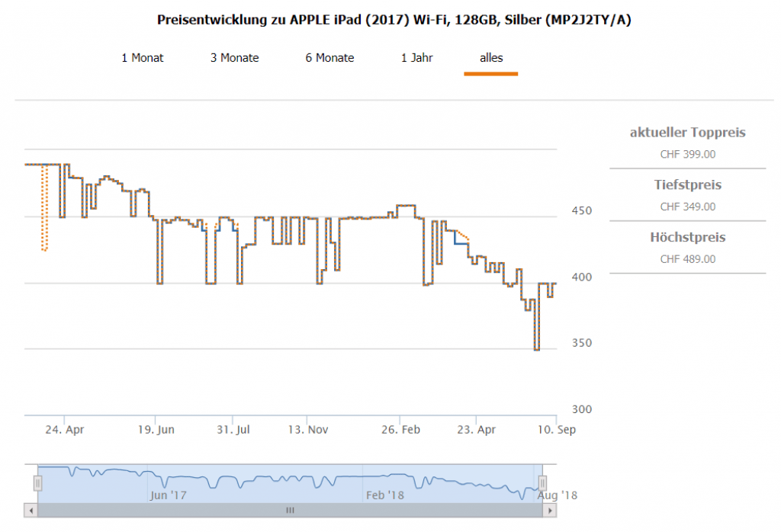Click the grip in the horizontal scrollbar

pyautogui.click(x=290, y=510)
